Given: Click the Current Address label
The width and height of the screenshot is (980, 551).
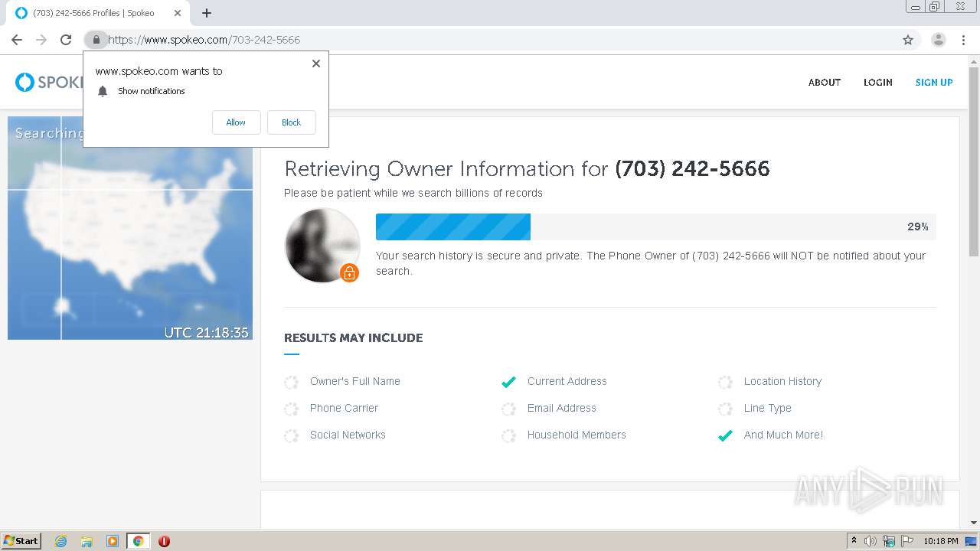Looking at the screenshot, I should click(567, 381).
